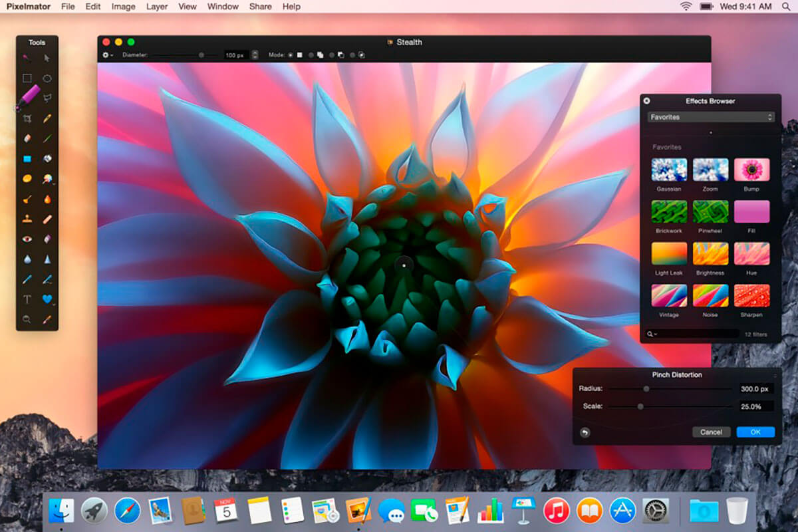
Task: Click the Scale 25.0% field
Action: pos(756,406)
